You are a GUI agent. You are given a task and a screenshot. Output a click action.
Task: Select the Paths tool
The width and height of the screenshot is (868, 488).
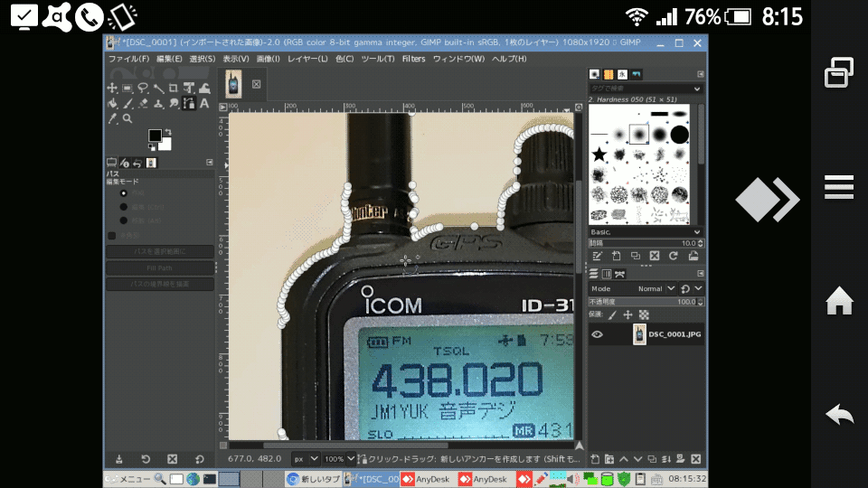coord(189,103)
